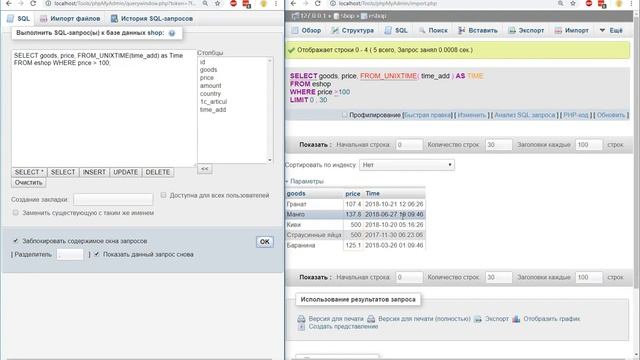
Task: Click Очистить button to clear query
Action: pyautogui.click(x=29, y=182)
